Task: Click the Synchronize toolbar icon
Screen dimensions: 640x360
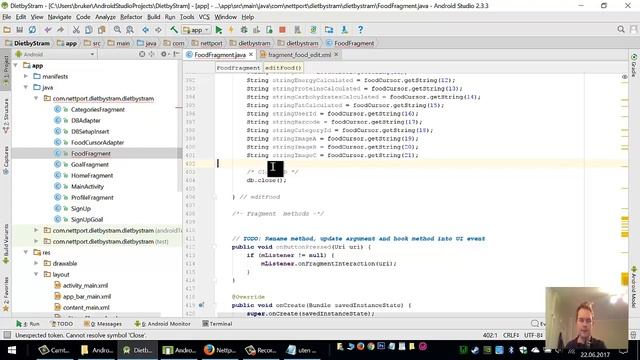Action: pos(32,30)
